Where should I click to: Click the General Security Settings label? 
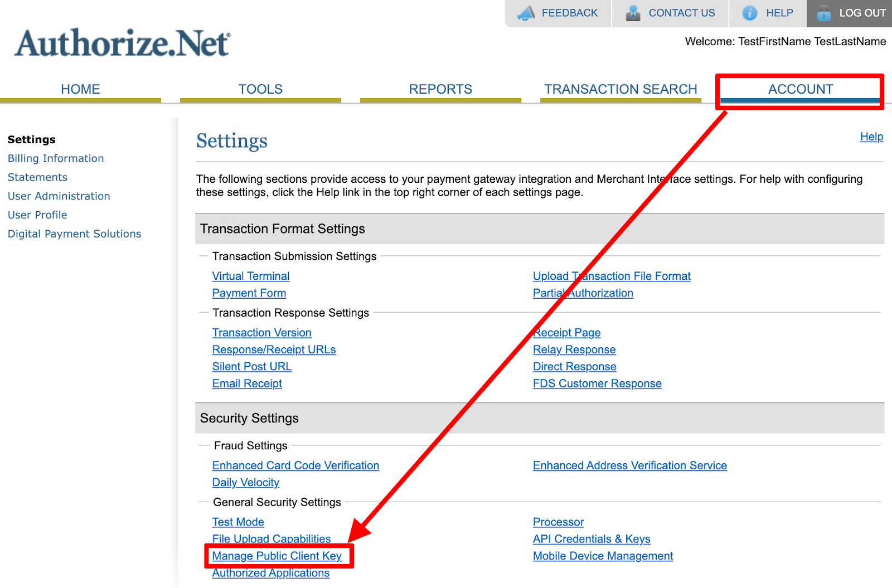(277, 502)
